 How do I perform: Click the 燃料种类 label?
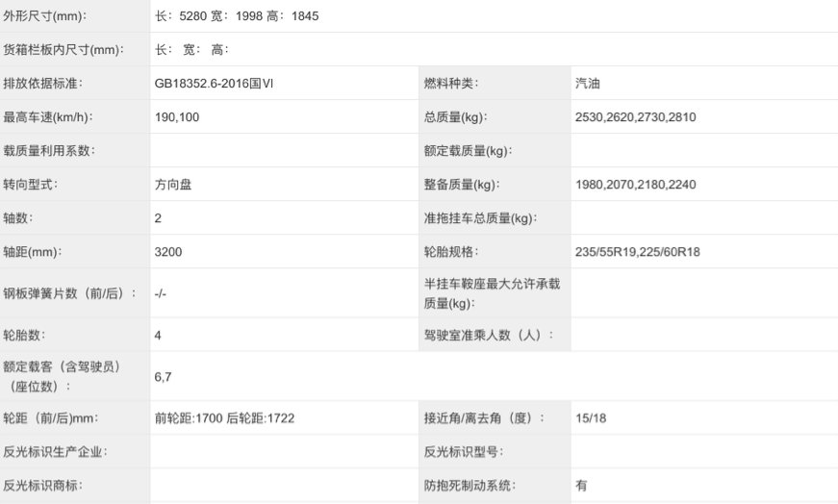click(x=451, y=84)
